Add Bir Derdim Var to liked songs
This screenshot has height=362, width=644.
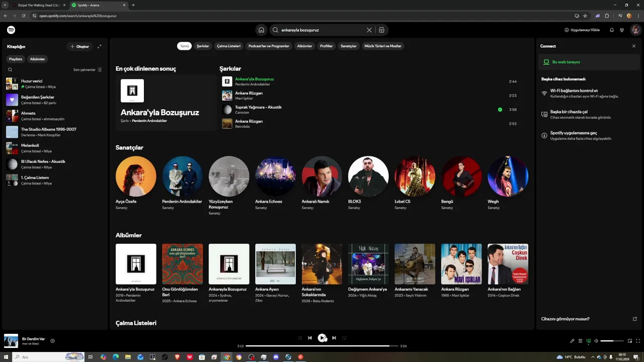52,341
